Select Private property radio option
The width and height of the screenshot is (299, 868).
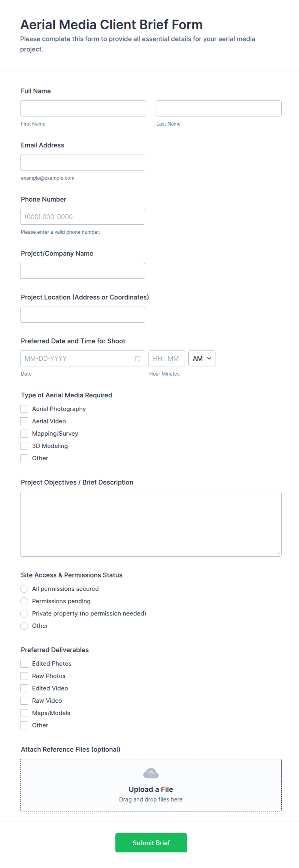pyautogui.click(x=24, y=613)
